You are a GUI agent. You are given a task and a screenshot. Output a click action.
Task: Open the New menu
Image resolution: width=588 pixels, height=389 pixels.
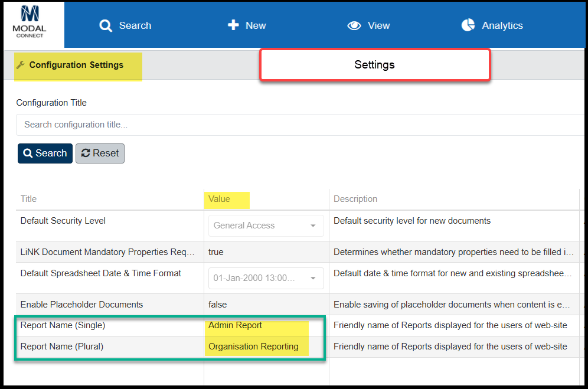pyautogui.click(x=247, y=25)
